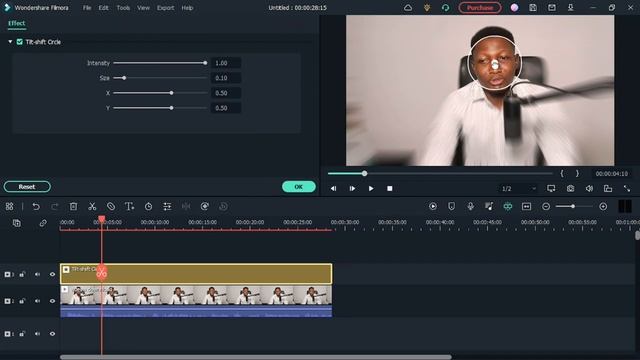Click the undo arrow in timeline toolbar
Screen dimensions: 640x360
click(36, 207)
